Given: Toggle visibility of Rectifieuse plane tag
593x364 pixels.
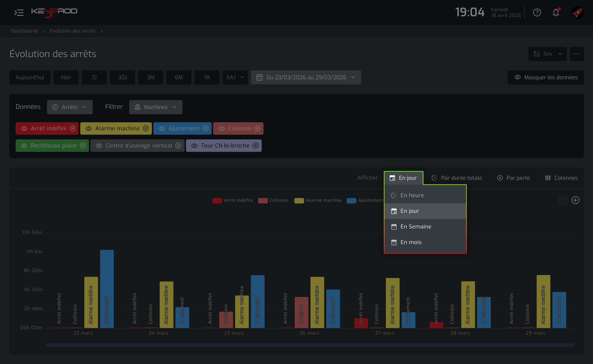Looking at the screenshot, I should (24, 146).
